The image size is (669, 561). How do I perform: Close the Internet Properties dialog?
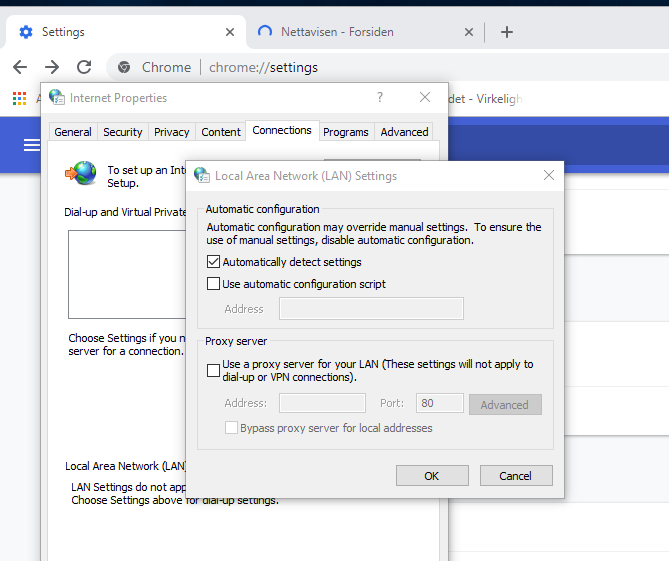[x=425, y=97]
